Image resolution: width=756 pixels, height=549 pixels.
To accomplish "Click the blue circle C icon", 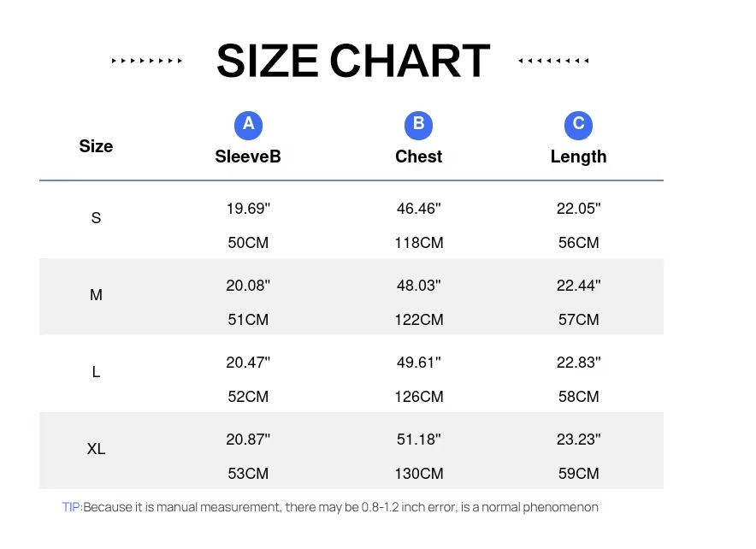I will (578, 125).
